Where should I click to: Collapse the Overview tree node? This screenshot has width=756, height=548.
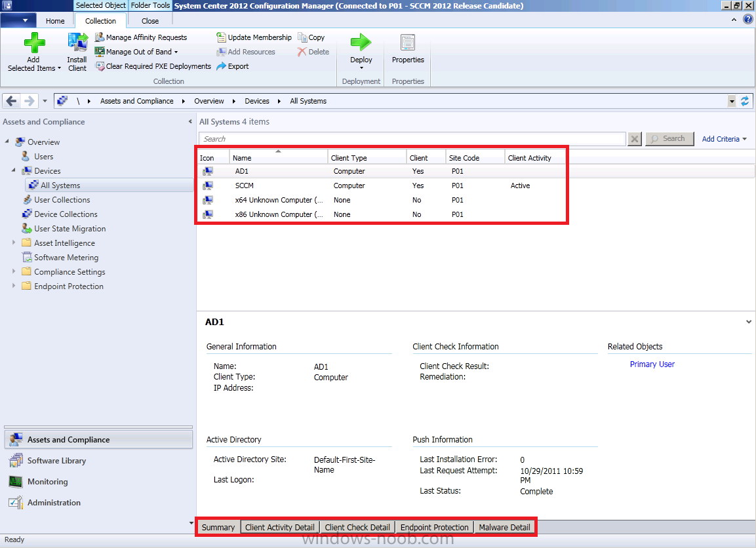click(7, 141)
